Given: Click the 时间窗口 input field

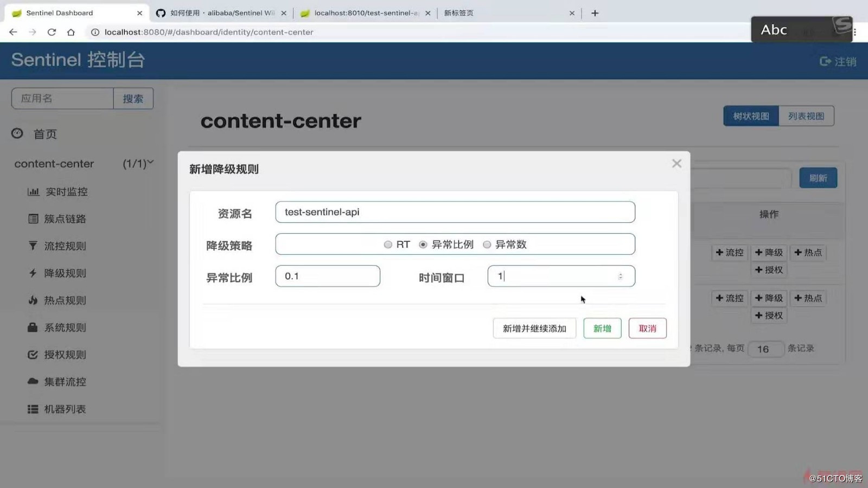Looking at the screenshot, I should coord(561,276).
